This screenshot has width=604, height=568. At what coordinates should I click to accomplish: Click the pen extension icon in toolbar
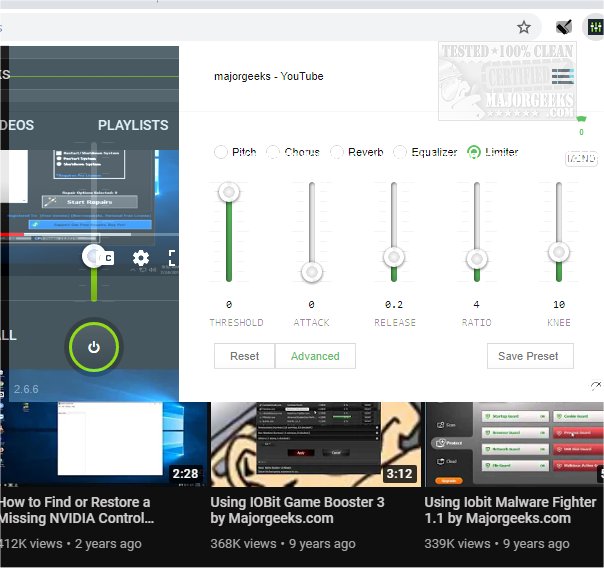[564, 27]
